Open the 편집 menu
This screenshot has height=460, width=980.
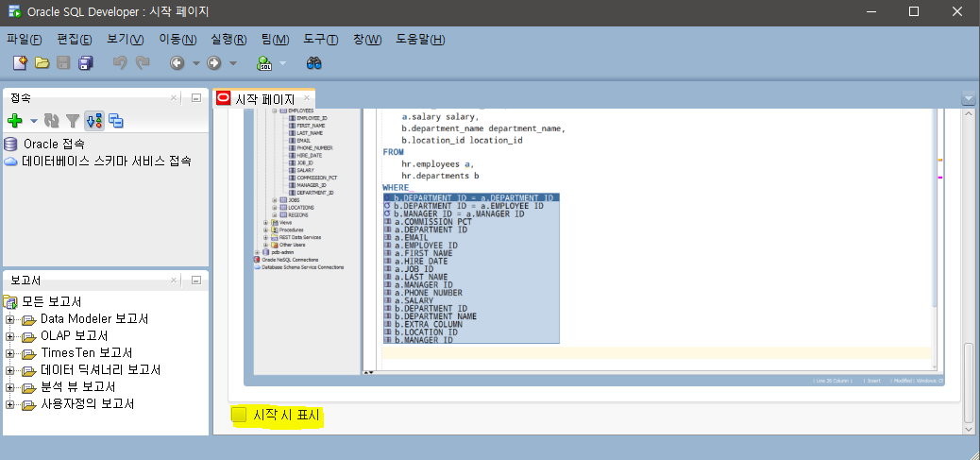click(x=75, y=40)
